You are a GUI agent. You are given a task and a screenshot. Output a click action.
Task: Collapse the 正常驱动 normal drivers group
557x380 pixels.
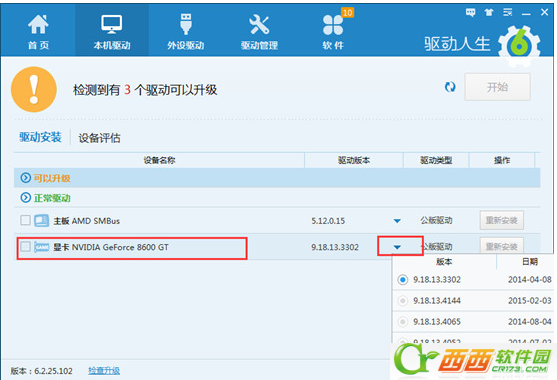[26, 197]
